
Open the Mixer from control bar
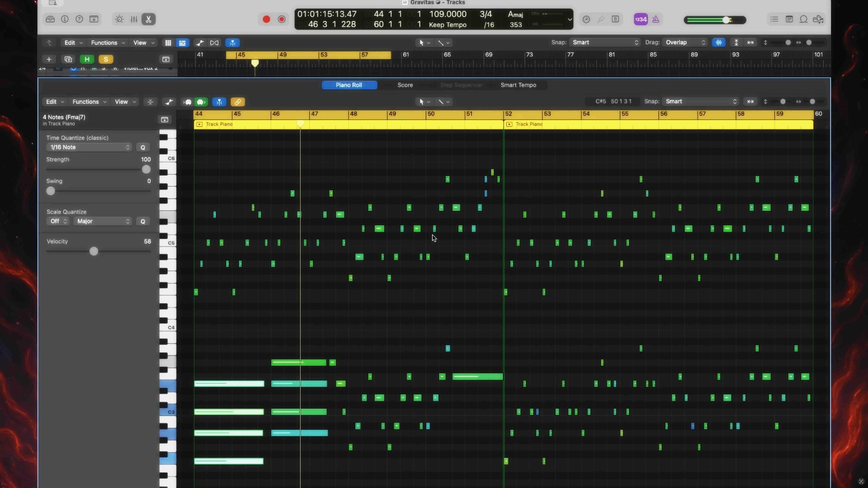(134, 19)
